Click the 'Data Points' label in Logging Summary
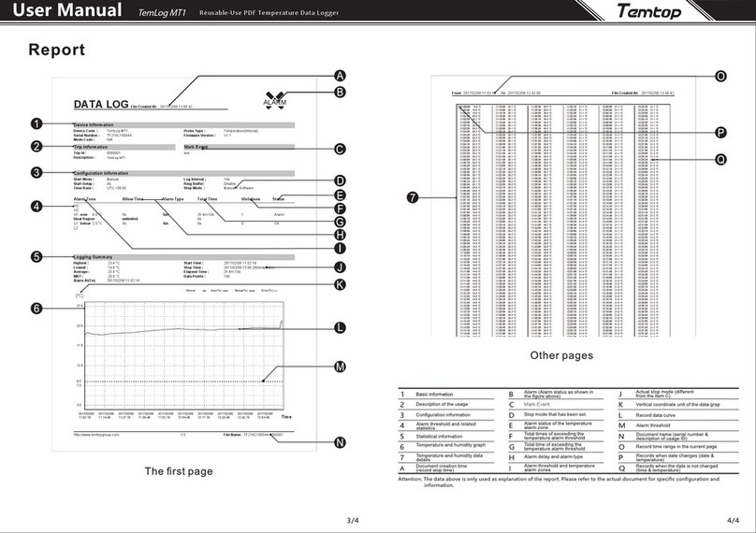This screenshot has height=533, width=756. pyautogui.click(x=195, y=276)
